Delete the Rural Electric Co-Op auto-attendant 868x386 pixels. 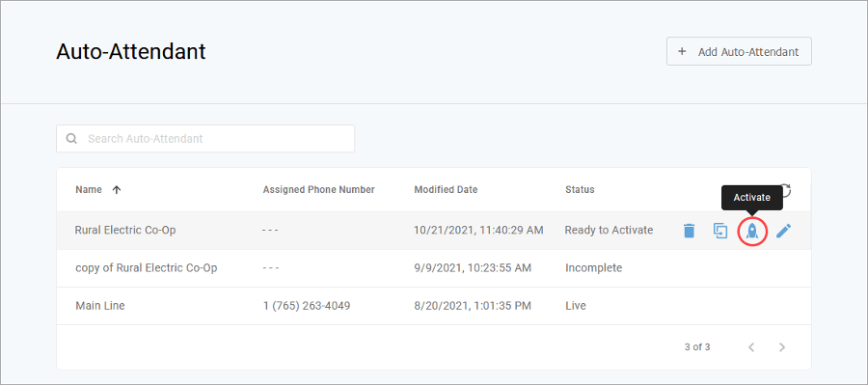689,231
